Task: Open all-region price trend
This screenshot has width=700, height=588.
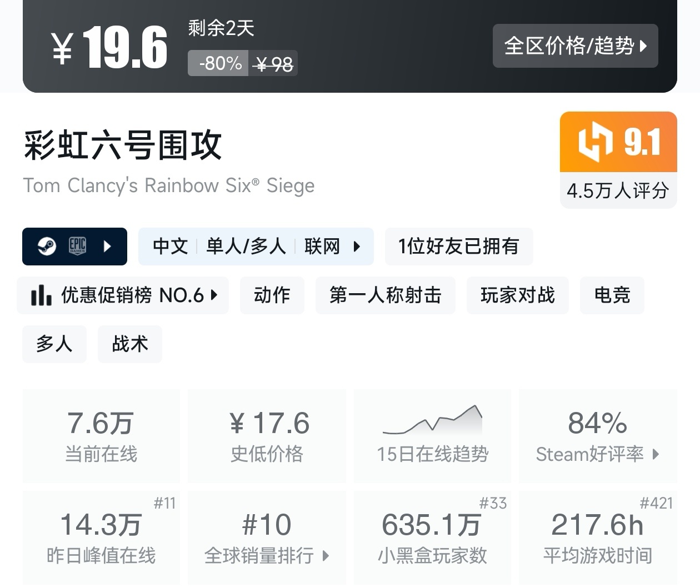Action: 575,46
